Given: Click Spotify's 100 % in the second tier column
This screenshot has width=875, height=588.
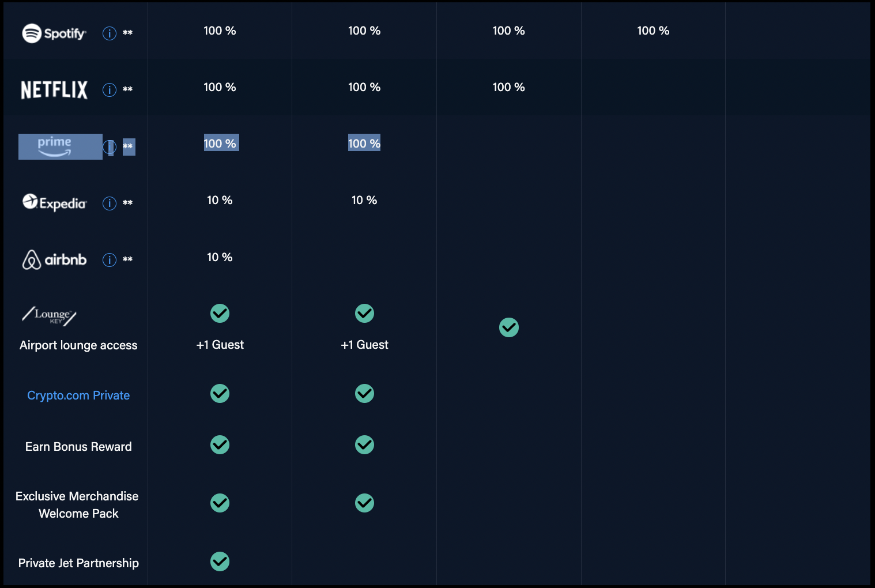Looking at the screenshot, I should coord(364,31).
